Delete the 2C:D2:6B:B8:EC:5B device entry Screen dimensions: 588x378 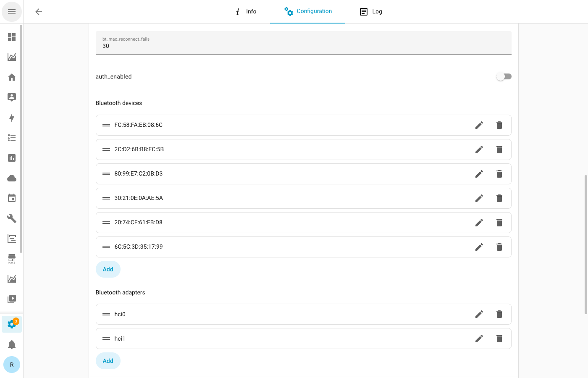(x=499, y=150)
